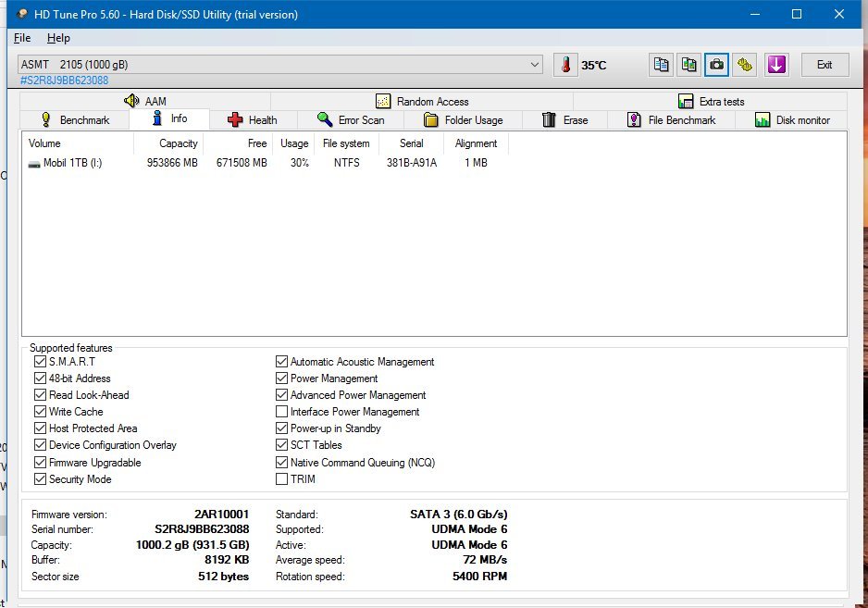Switch to the Error Scan tab

pyautogui.click(x=351, y=119)
